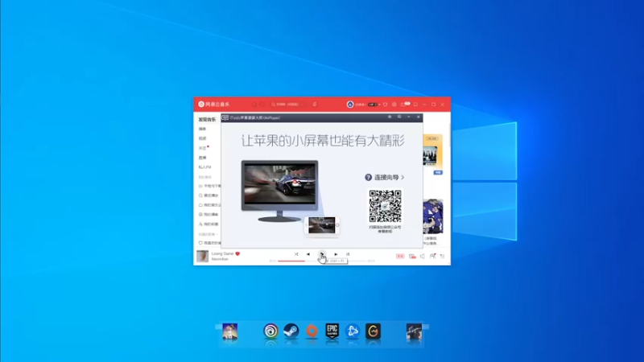Open the 视频 sidebar item
644x362 pixels.
tap(203, 138)
